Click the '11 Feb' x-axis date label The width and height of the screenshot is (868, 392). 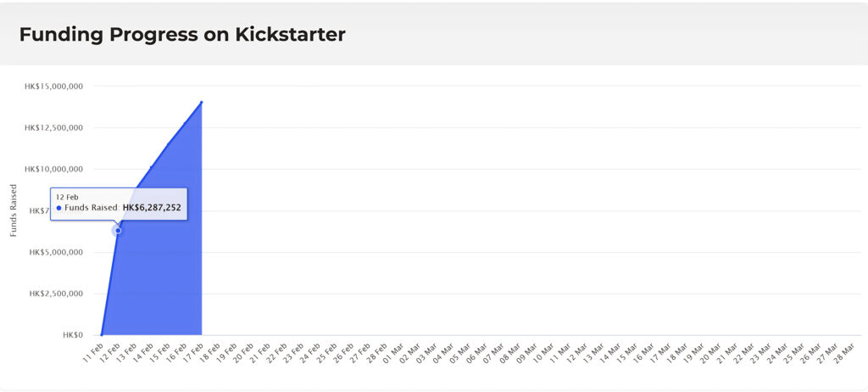pos(93,352)
